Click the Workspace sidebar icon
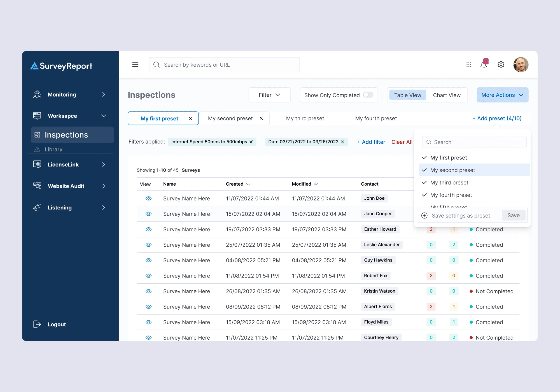 pyautogui.click(x=37, y=116)
